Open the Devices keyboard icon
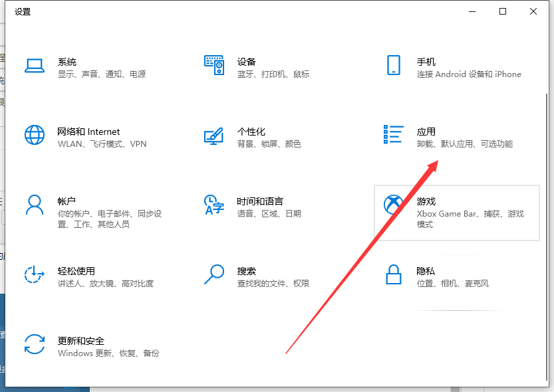 pos(213,65)
